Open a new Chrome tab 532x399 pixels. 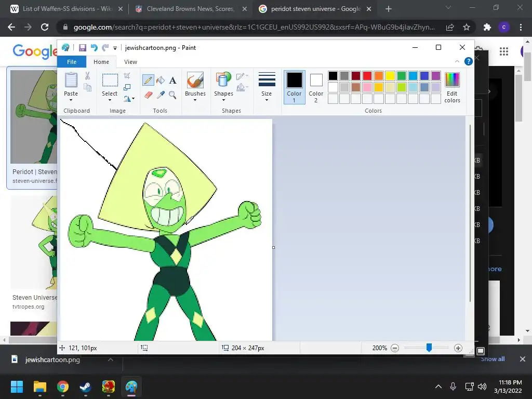pos(389,9)
